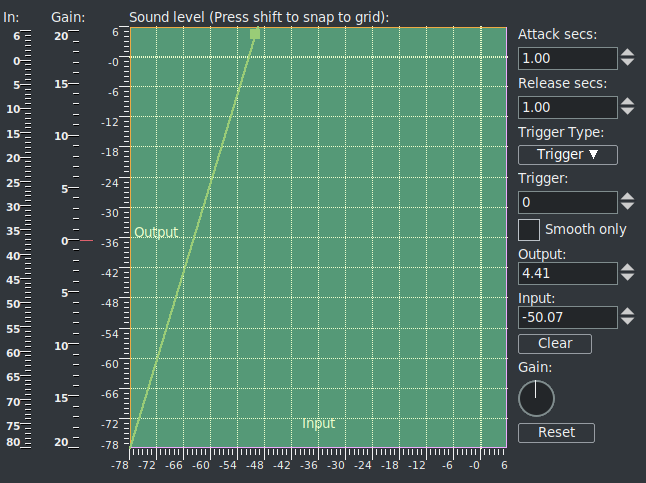Select the square control point on the curve

(x=255, y=34)
